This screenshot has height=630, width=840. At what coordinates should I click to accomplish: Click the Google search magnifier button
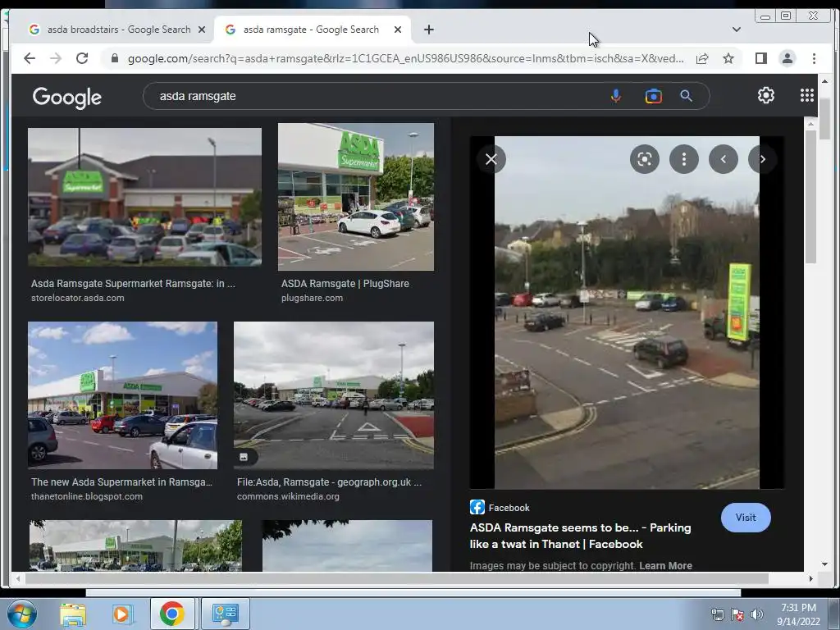[687, 96]
